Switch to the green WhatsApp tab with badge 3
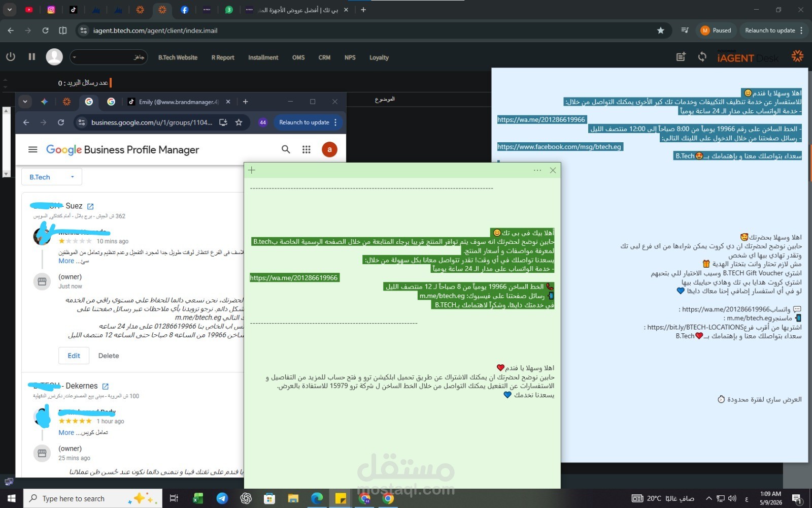 (229, 10)
